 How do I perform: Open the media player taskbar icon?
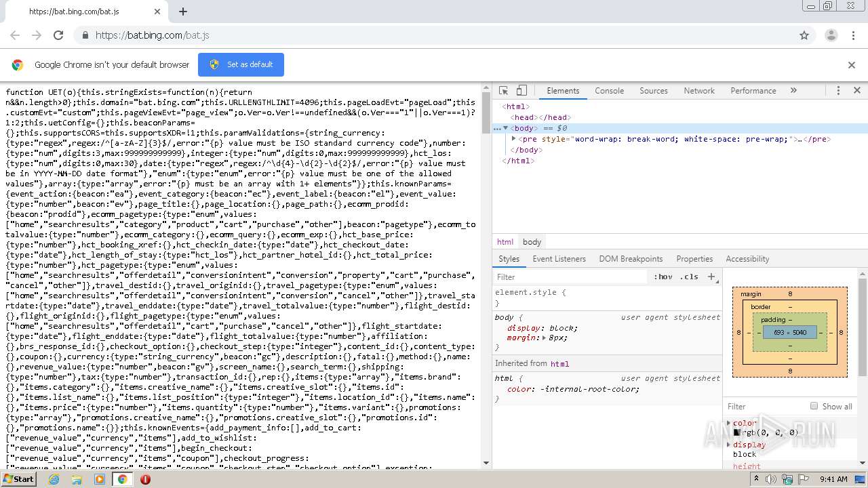100,479
